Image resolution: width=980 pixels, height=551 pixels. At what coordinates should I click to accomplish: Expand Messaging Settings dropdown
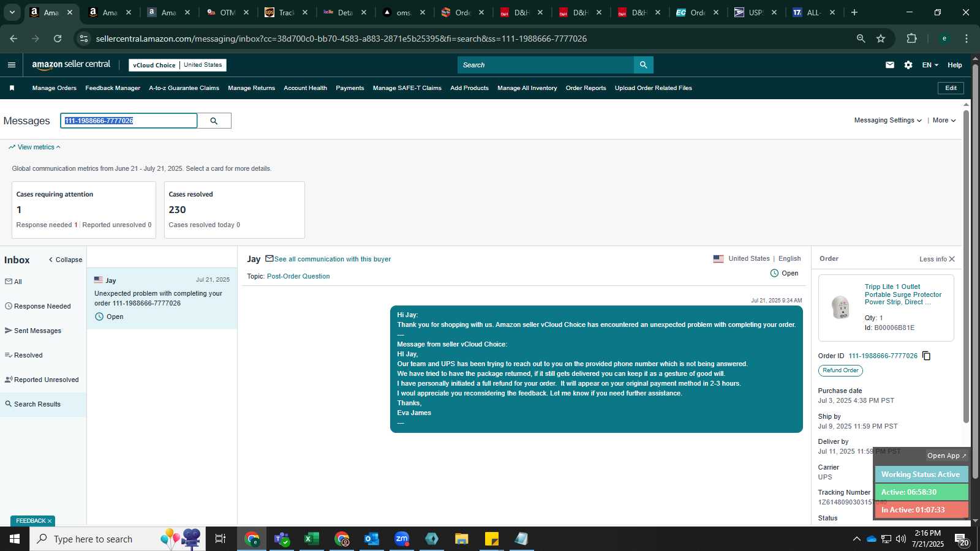pos(888,121)
